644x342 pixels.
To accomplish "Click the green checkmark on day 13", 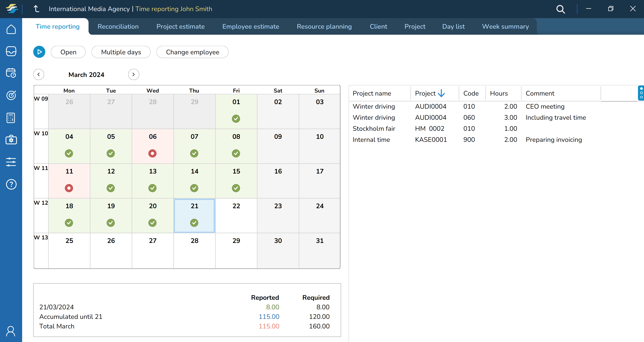I will coord(152,188).
